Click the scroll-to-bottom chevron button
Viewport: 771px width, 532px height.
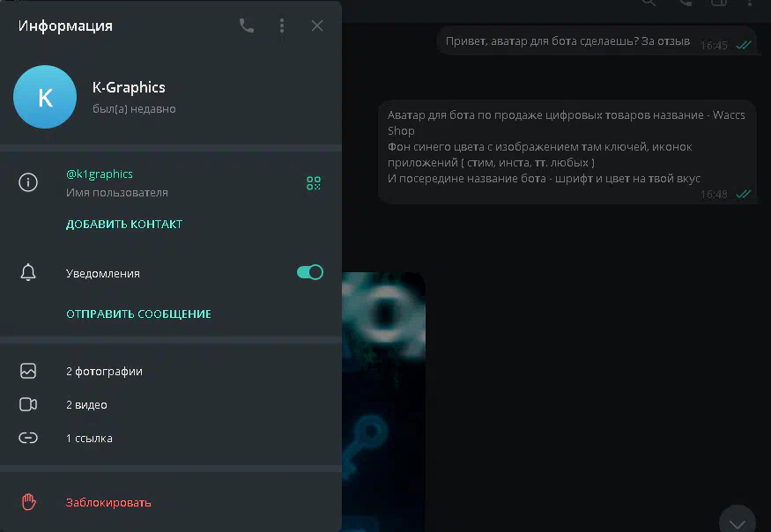[737, 521]
